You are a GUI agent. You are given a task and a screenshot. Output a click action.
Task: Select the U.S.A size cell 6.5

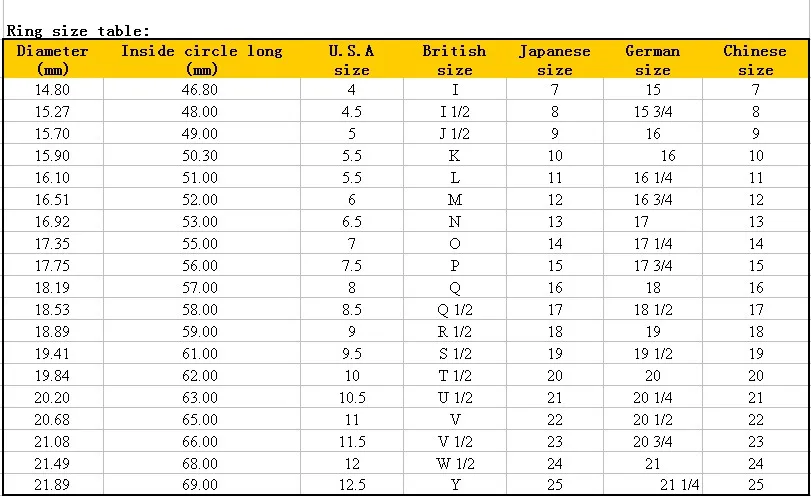click(352, 222)
